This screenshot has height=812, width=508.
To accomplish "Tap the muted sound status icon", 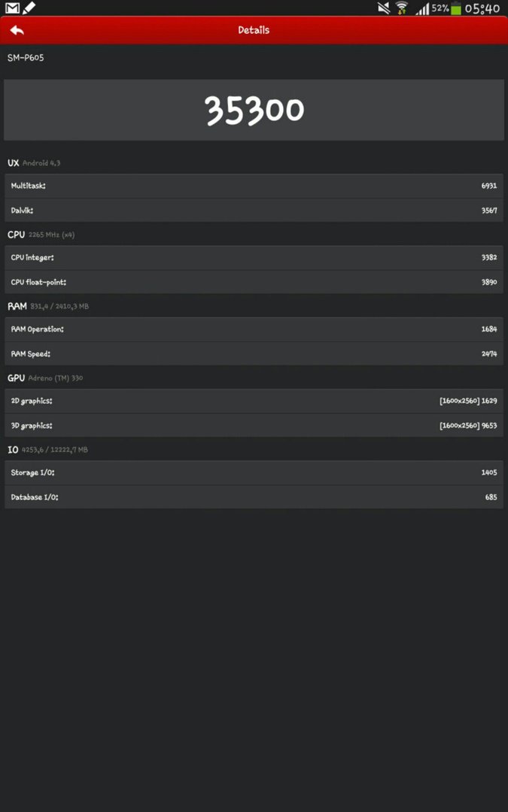I will 384,8.
